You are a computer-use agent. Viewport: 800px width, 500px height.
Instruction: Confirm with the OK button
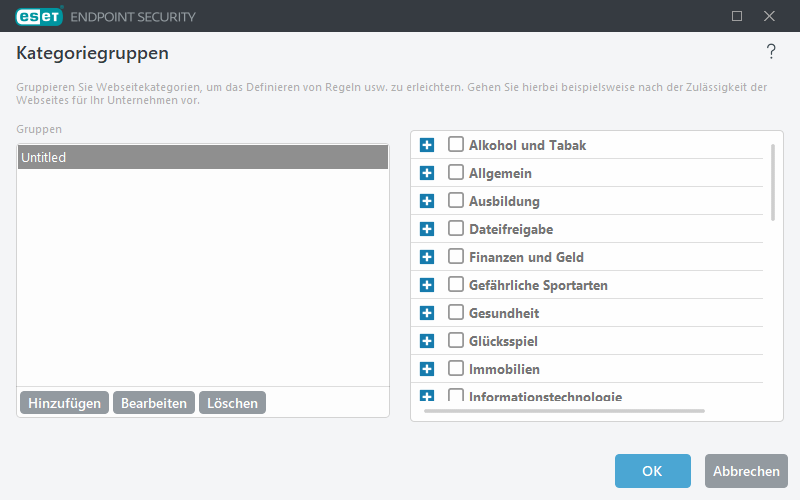coord(652,471)
